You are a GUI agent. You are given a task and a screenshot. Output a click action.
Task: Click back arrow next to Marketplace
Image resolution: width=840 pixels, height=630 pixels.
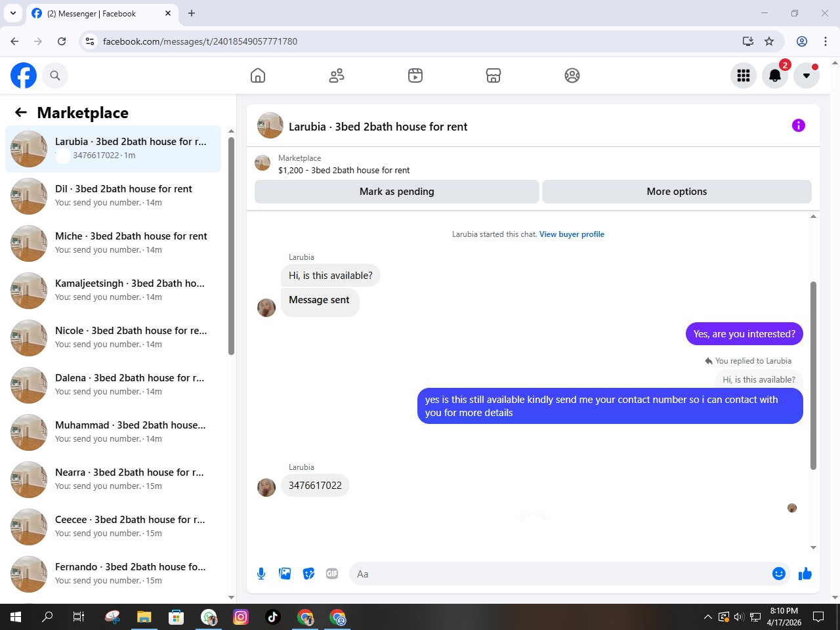click(x=21, y=112)
